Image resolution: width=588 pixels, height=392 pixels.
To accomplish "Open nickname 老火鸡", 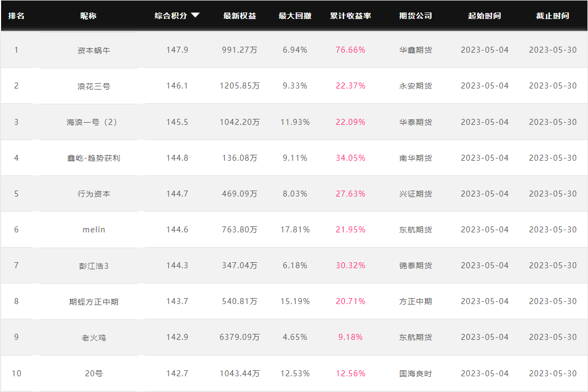I will tap(94, 338).
